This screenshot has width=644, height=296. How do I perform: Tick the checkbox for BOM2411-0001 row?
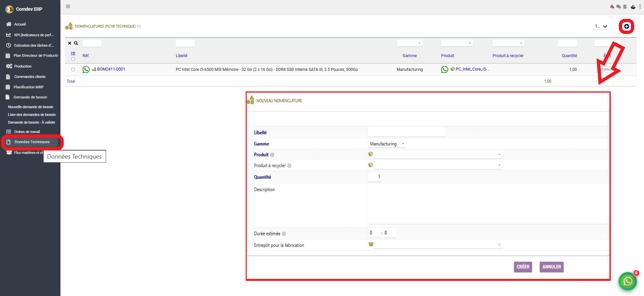73,70
